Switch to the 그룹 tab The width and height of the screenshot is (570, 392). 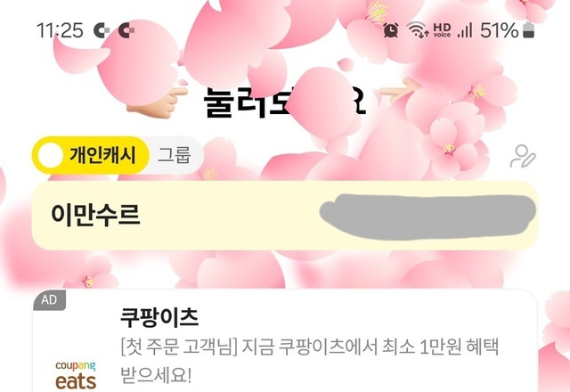tap(175, 155)
